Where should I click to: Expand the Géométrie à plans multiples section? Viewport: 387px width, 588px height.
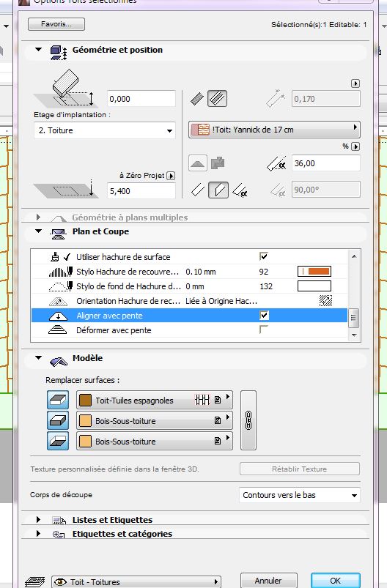click(38, 217)
